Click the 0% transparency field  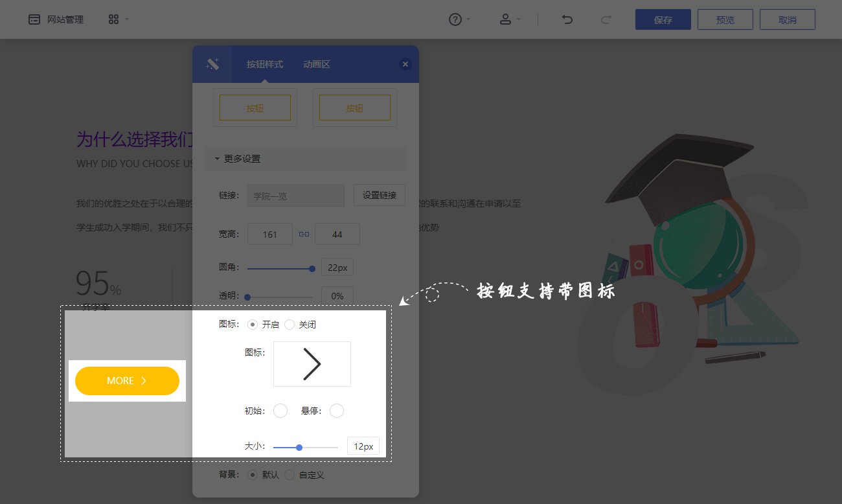click(337, 296)
